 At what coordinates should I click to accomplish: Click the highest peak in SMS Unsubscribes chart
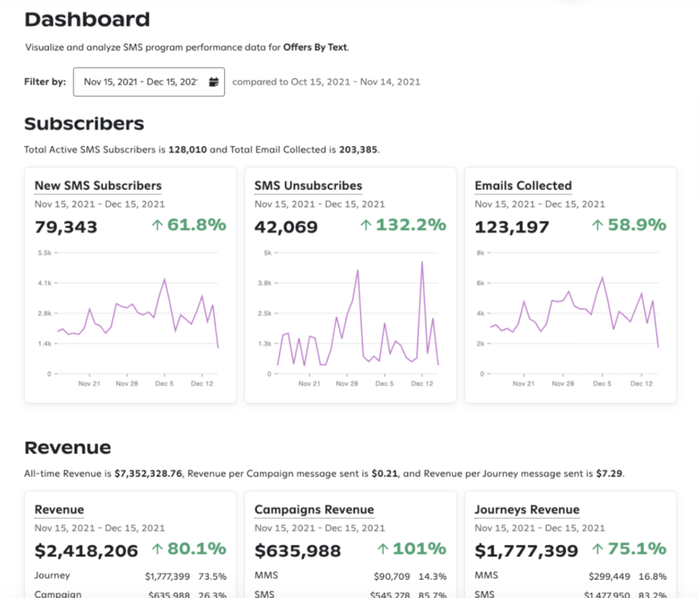coord(422,262)
